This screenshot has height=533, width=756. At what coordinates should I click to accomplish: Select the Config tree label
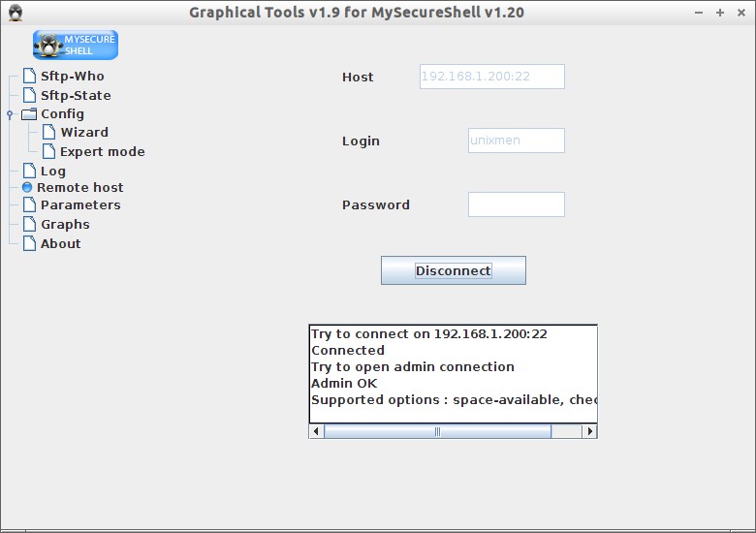click(63, 114)
